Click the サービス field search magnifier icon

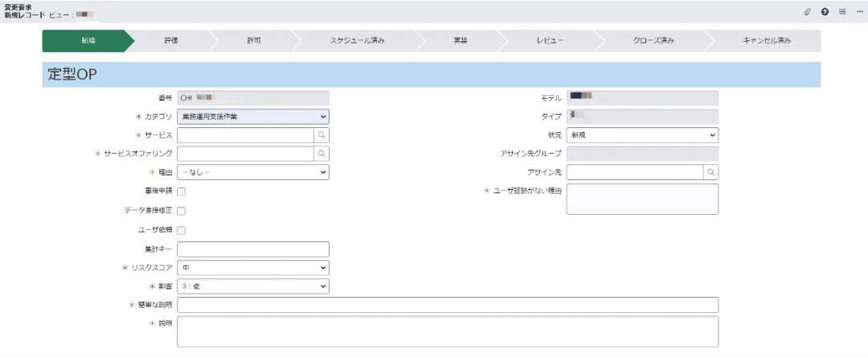pos(322,135)
